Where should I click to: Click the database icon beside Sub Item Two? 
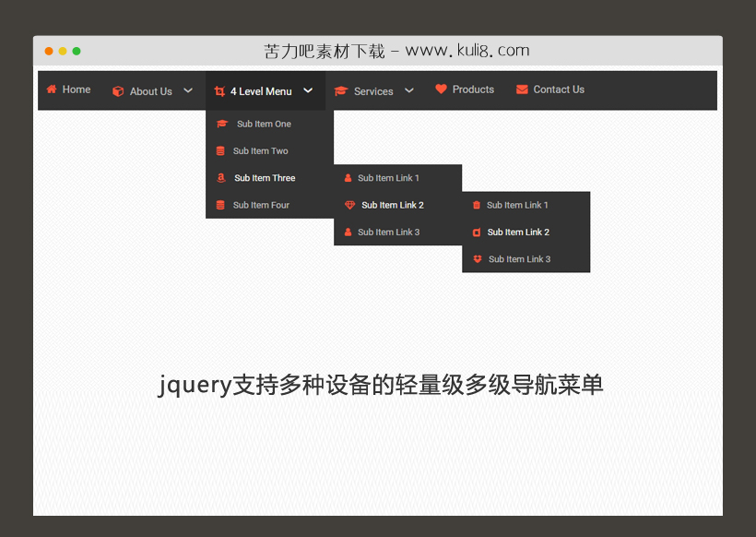[219, 150]
